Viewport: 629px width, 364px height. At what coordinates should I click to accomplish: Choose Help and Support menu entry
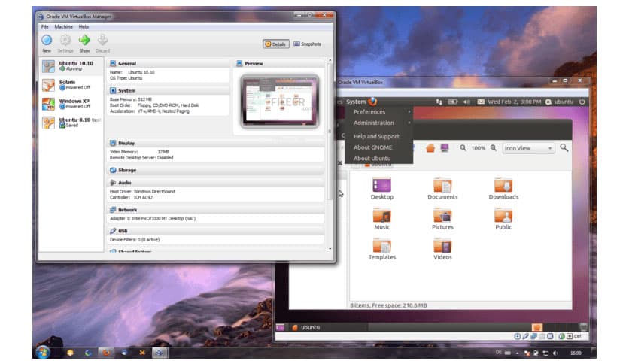coord(379,137)
